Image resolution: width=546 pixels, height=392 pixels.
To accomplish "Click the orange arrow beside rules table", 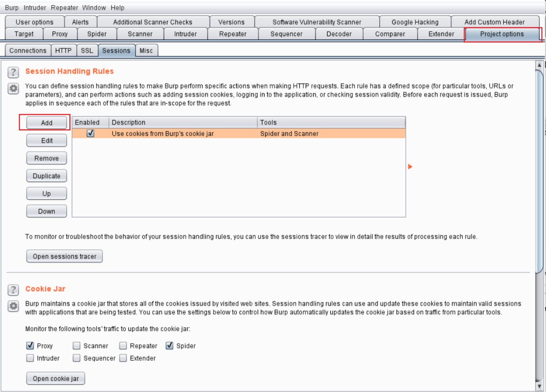I will 410,166.
